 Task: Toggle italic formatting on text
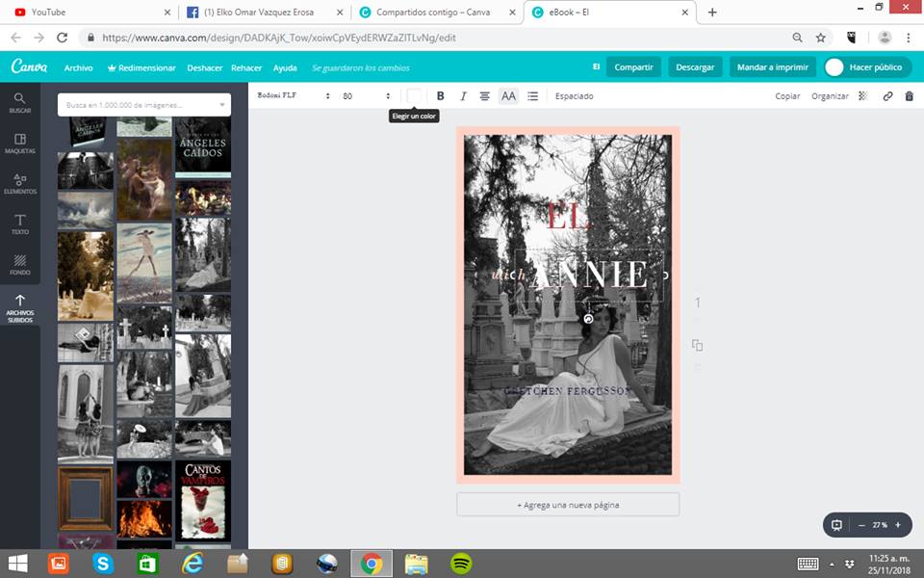[x=463, y=96]
